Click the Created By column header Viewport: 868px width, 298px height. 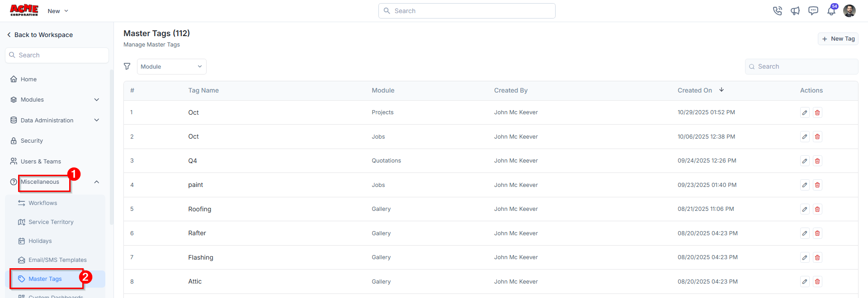point(511,90)
